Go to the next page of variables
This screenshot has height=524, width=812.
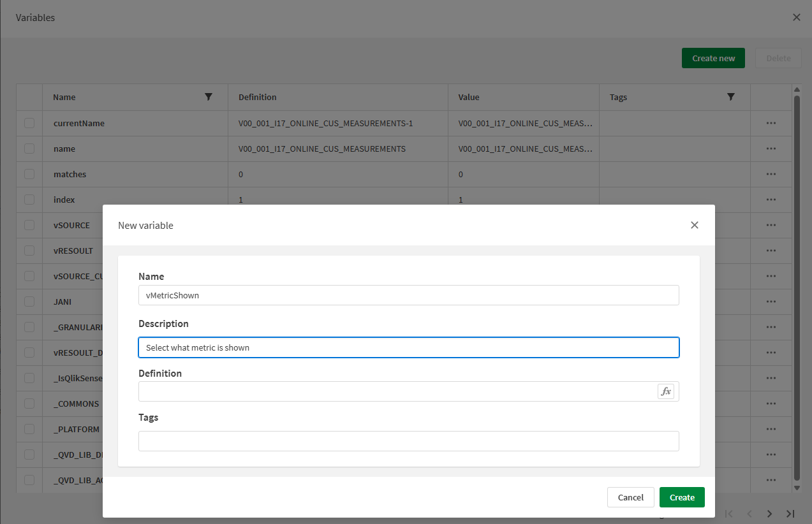tap(769, 514)
